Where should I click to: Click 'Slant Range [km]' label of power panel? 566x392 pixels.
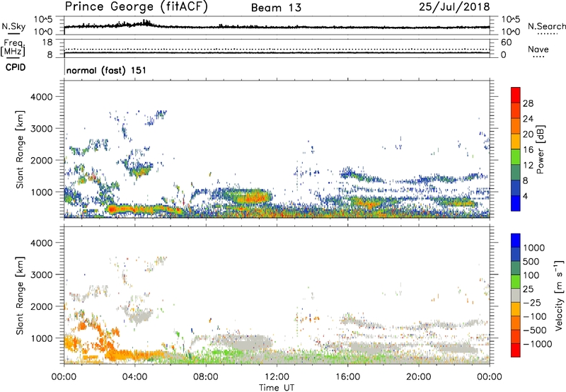(20, 149)
